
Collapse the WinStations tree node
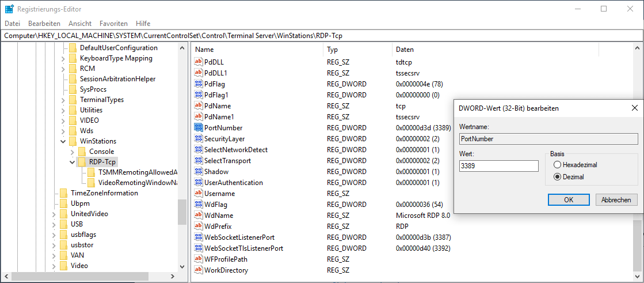click(63, 141)
